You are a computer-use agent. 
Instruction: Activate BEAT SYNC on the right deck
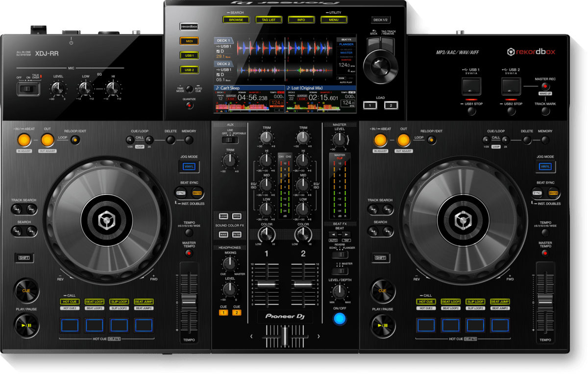(537, 193)
